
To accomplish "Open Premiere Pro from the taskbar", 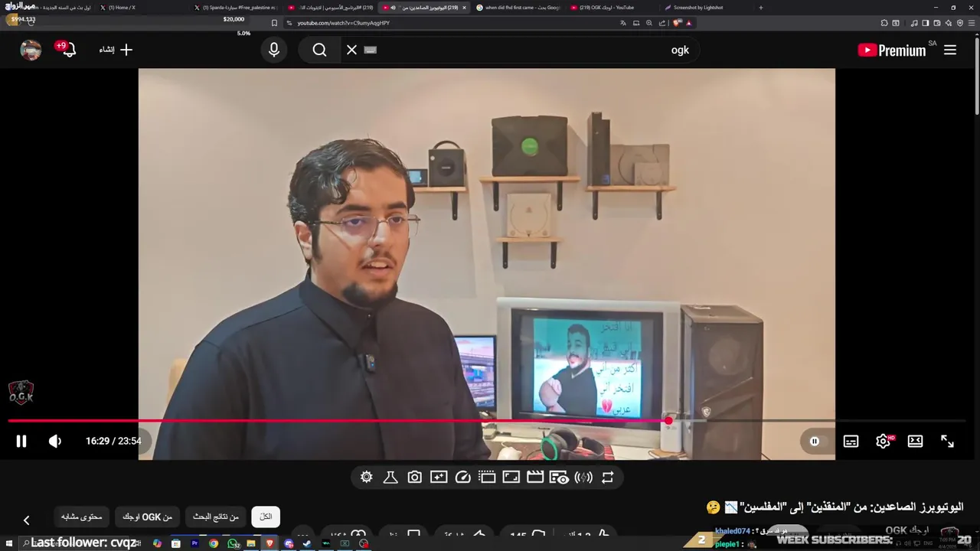I will (194, 543).
